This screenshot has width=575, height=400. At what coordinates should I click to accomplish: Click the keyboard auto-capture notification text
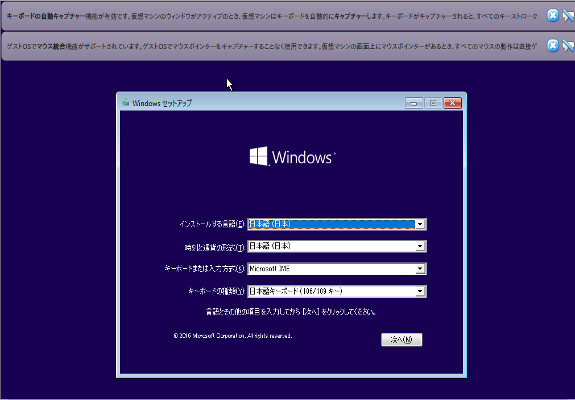click(x=272, y=16)
